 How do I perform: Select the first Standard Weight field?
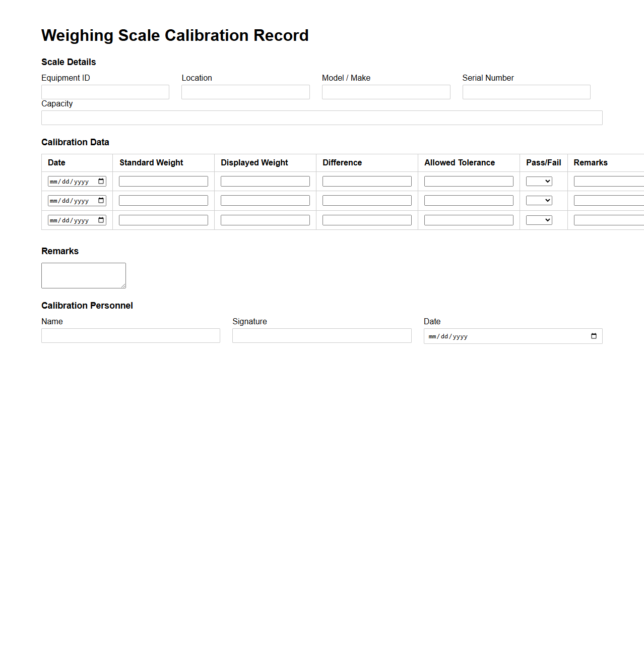(x=163, y=181)
